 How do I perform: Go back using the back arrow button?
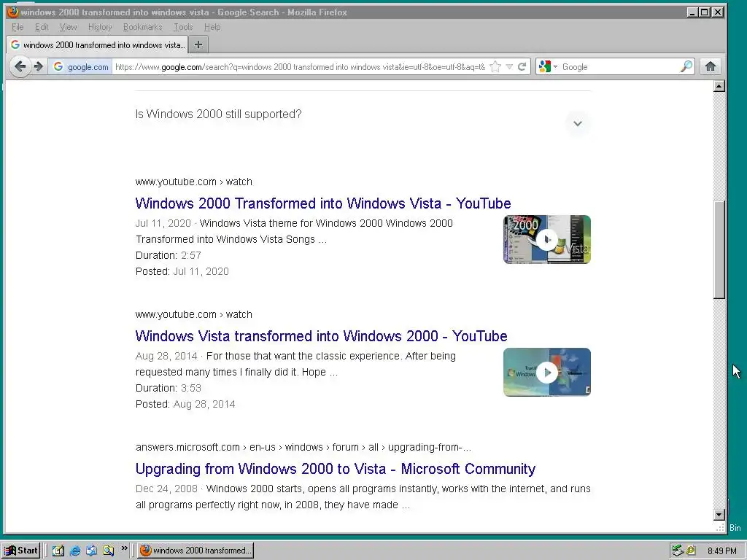[20, 66]
